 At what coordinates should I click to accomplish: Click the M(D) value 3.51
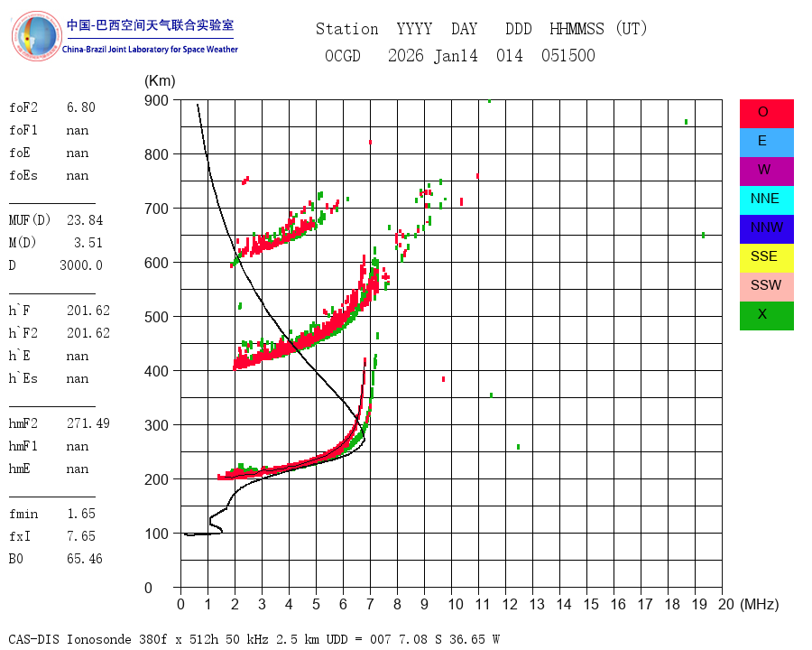point(88,243)
